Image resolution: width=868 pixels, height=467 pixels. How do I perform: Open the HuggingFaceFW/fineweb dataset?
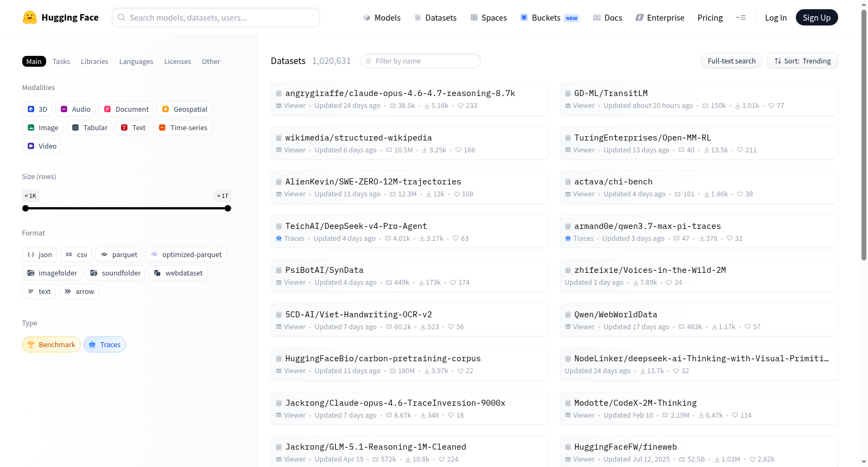click(699, 452)
